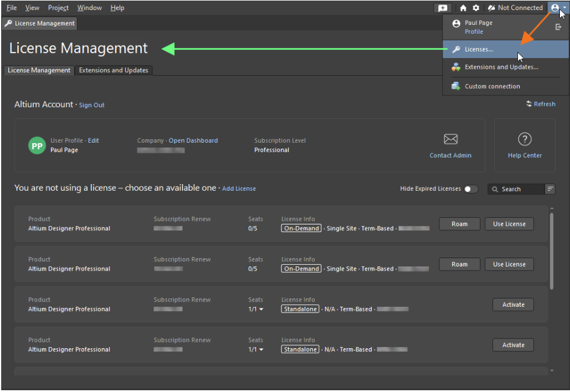Image resolution: width=570 pixels, height=392 pixels.
Task: Expand seats dropdown on first Standalone license
Action: [261, 310]
